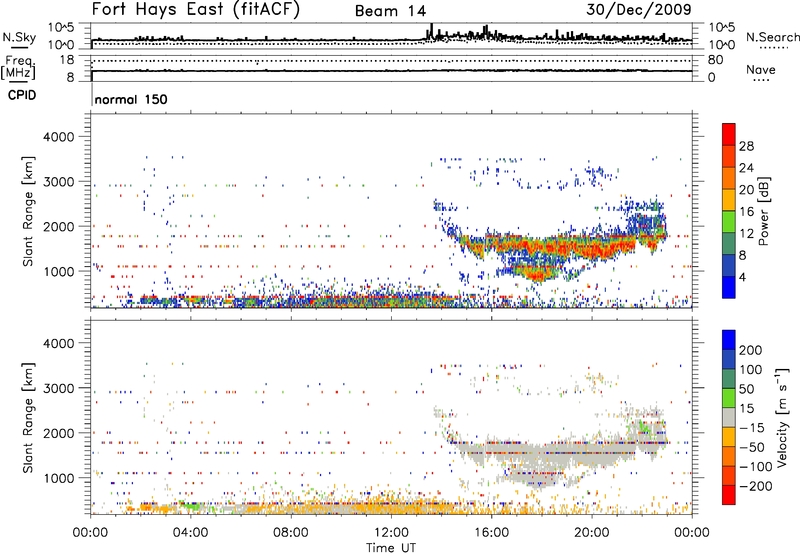Click the '4000' tick of power panel
Screen dimensions: 800x554
[58, 137]
